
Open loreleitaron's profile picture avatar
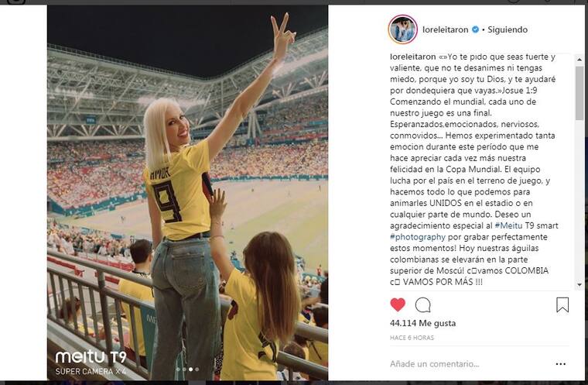(x=402, y=29)
